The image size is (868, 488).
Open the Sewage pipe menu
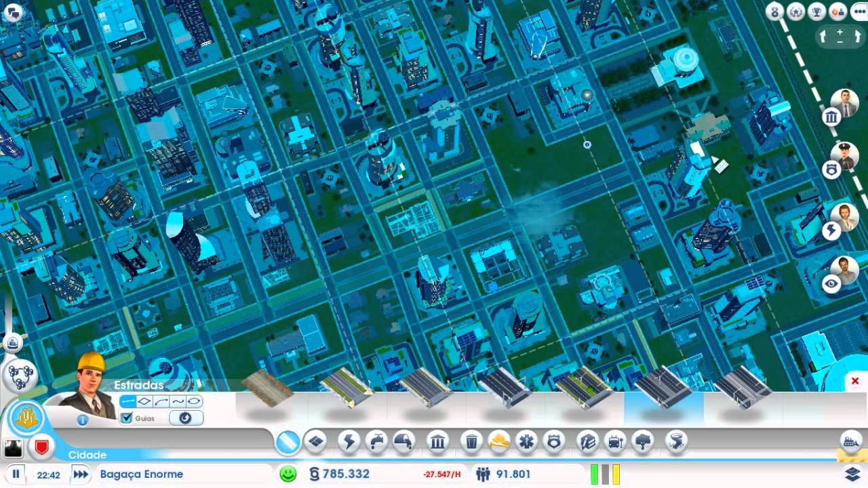[x=404, y=442]
